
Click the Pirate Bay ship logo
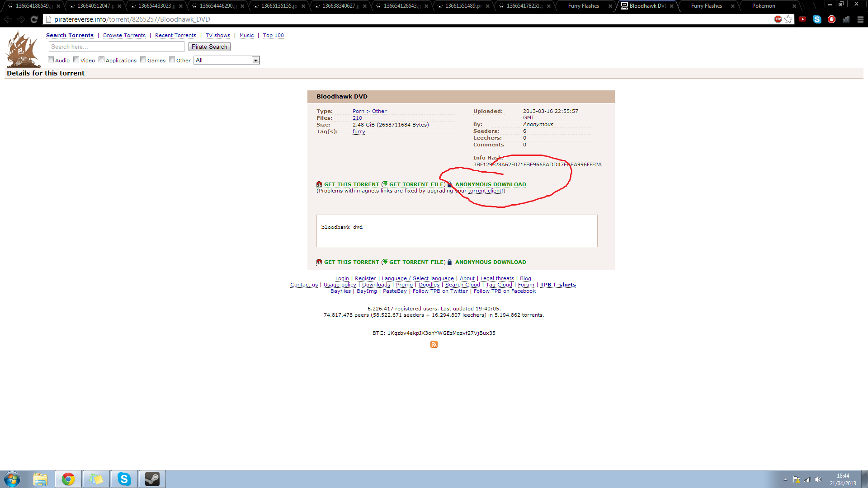coord(23,50)
